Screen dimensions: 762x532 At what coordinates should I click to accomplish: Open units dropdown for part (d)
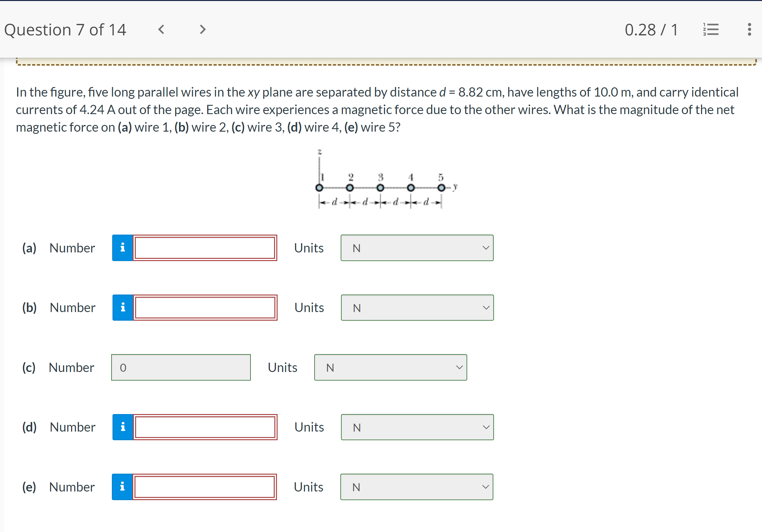pyautogui.click(x=417, y=427)
